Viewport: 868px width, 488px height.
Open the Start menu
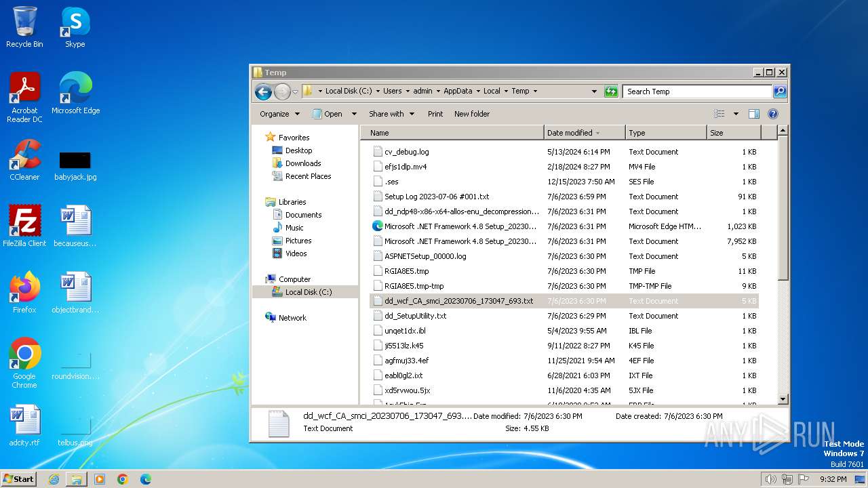[x=19, y=479]
